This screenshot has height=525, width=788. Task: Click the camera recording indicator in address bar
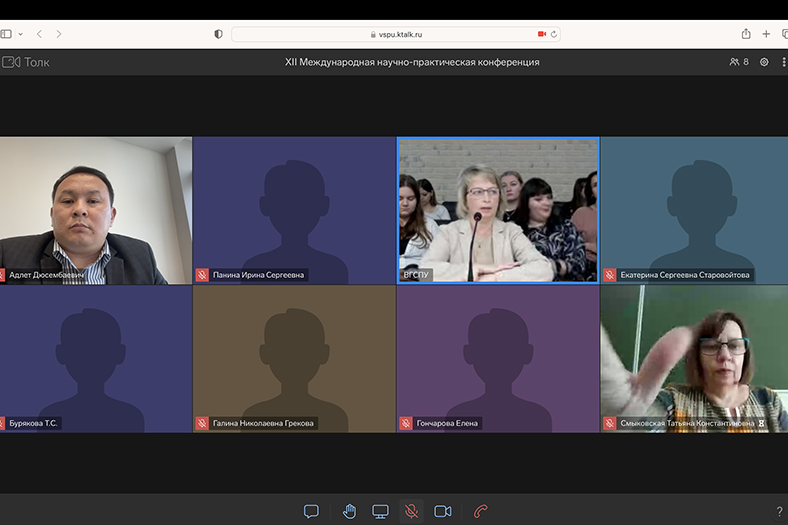coord(541,34)
